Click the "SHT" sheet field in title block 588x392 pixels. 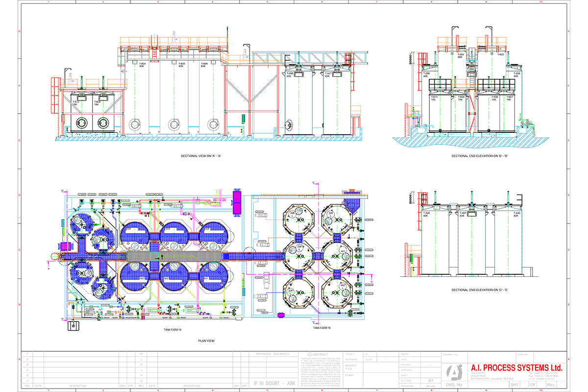(515, 385)
